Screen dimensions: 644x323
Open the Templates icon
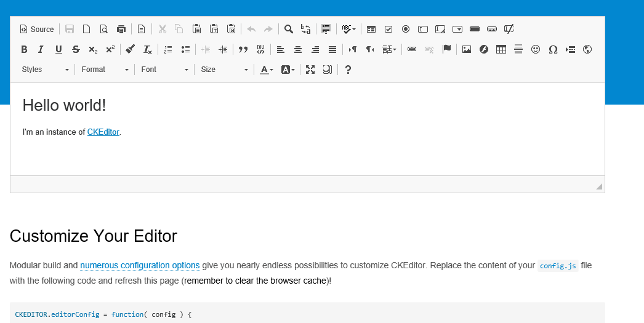tap(141, 29)
